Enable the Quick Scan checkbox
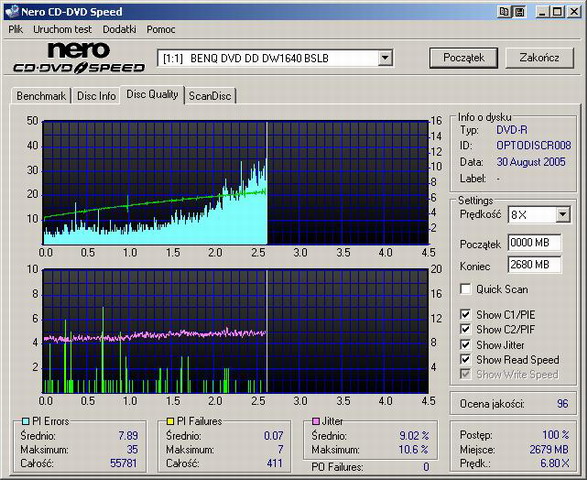Screen dimensions: 587x480 click(x=465, y=289)
